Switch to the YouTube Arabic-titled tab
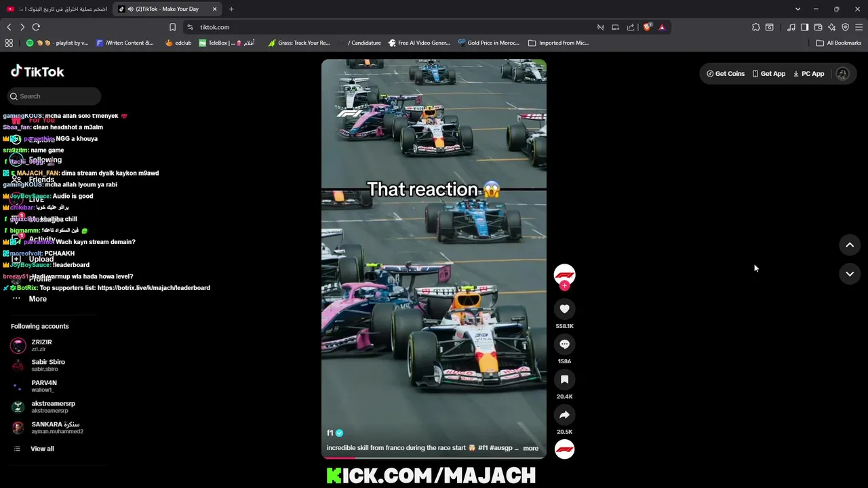868x488 pixels. click(x=56, y=9)
